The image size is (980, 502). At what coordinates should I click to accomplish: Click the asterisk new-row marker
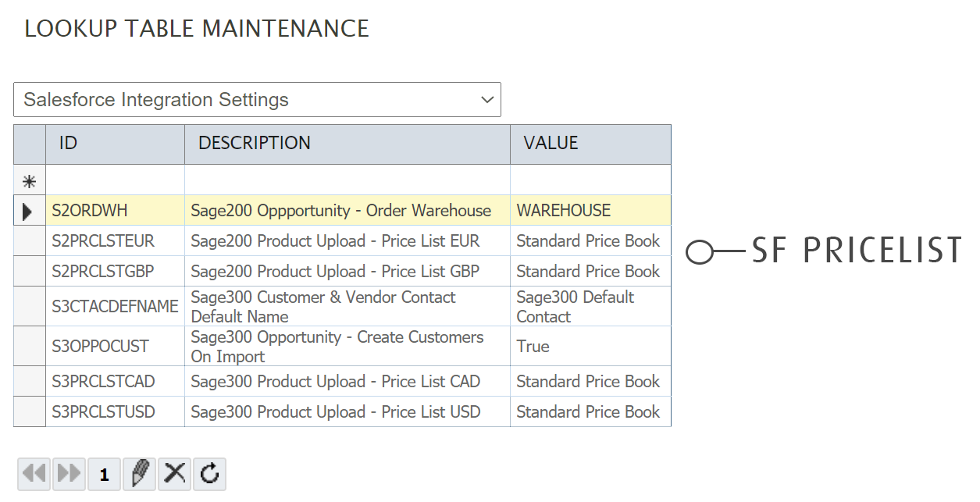pos(30,181)
